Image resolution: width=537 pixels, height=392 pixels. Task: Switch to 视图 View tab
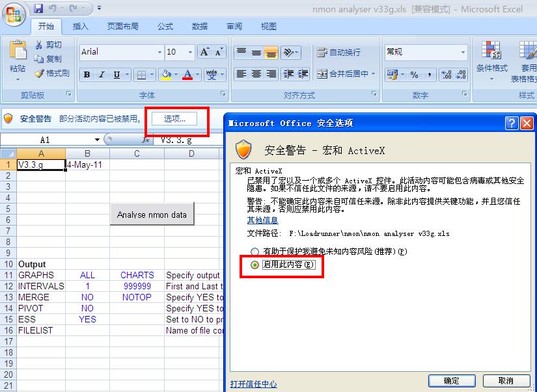[x=268, y=27]
